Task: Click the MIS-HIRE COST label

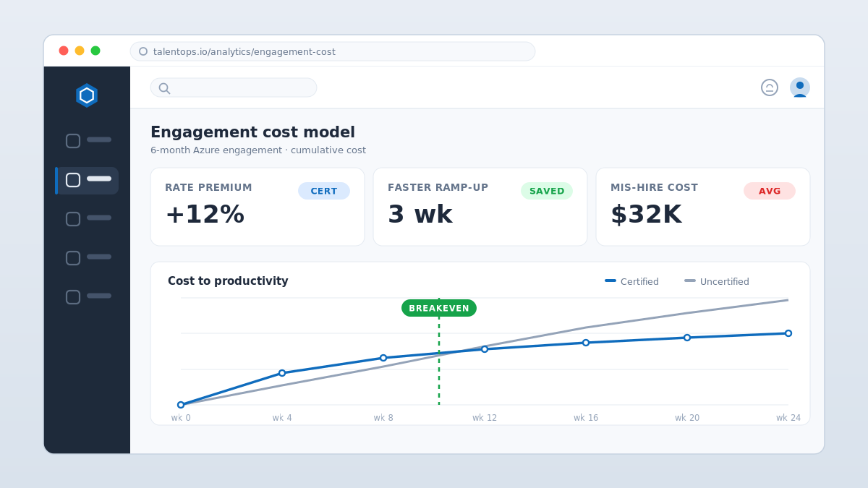Action: tap(654, 188)
